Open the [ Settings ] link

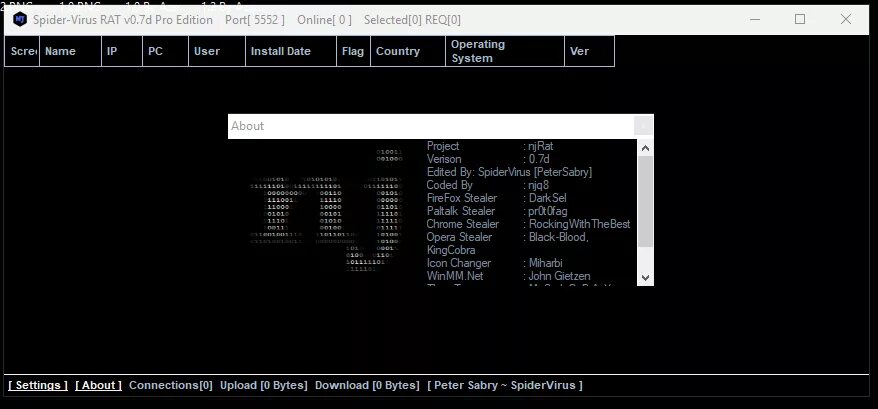[x=38, y=385]
